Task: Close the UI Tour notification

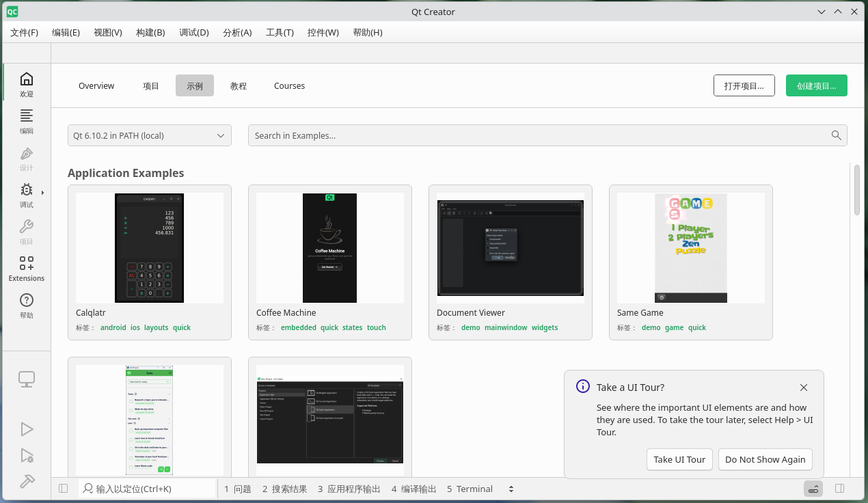Action: tap(804, 388)
